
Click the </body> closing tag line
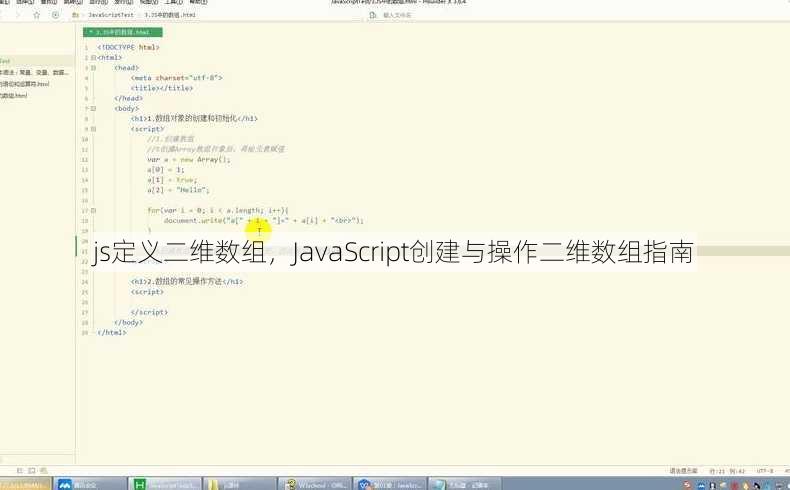tap(128, 322)
